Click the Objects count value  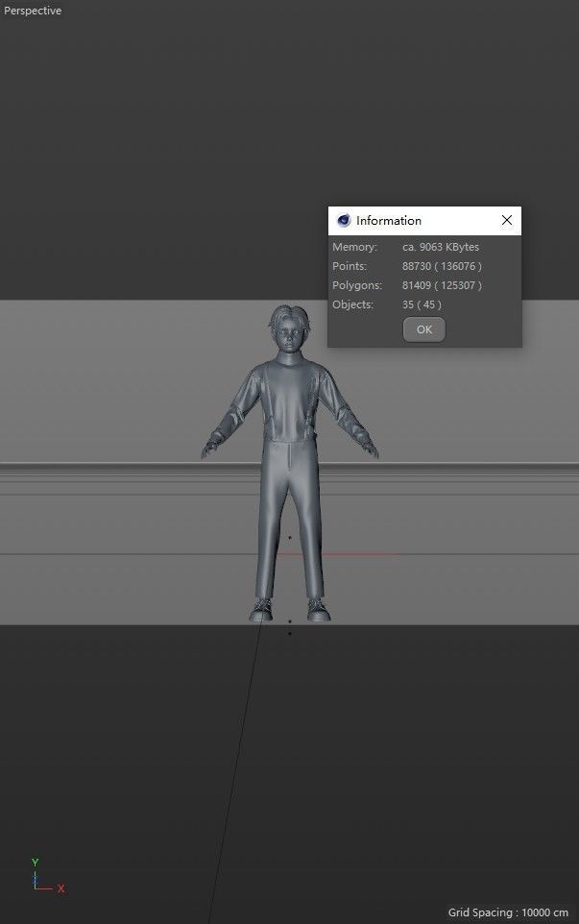point(422,304)
